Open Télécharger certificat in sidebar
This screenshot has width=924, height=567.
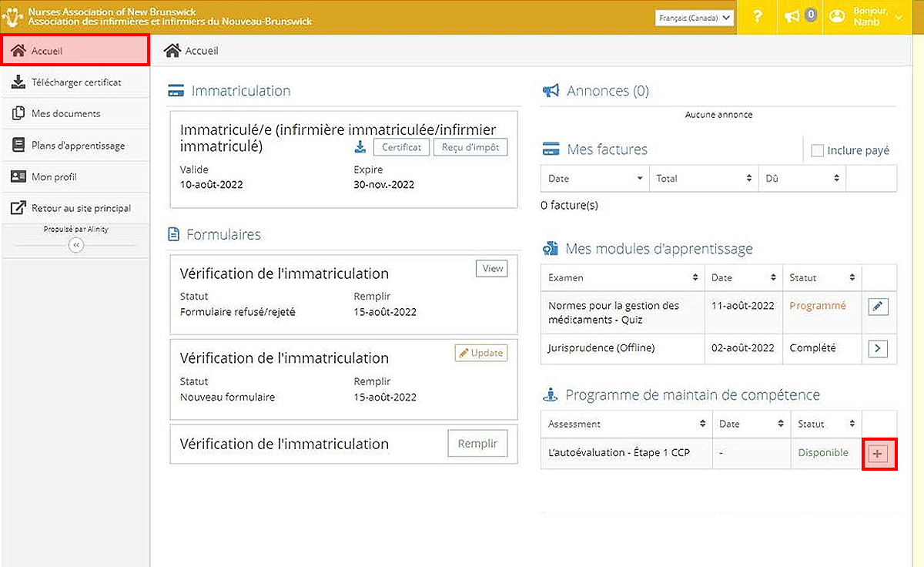click(75, 82)
